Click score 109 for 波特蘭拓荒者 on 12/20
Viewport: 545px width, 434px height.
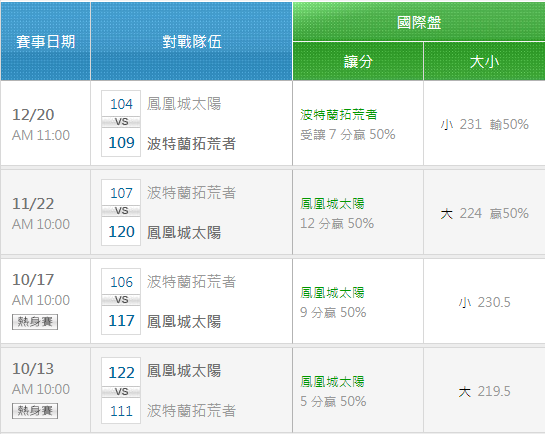pyautogui.click(x=121, y=142)
